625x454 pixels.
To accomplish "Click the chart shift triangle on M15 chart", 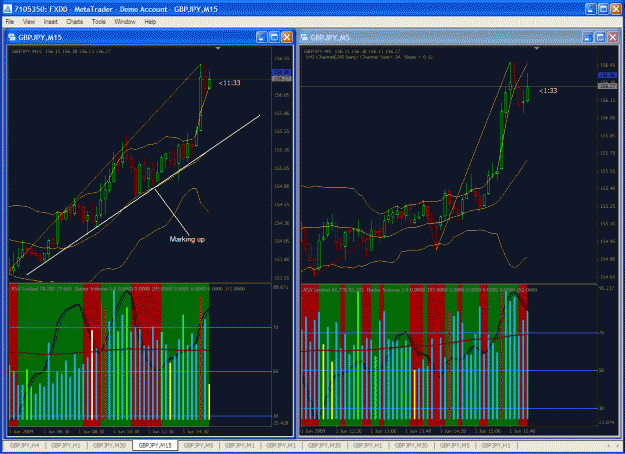I will coord(218,49).
